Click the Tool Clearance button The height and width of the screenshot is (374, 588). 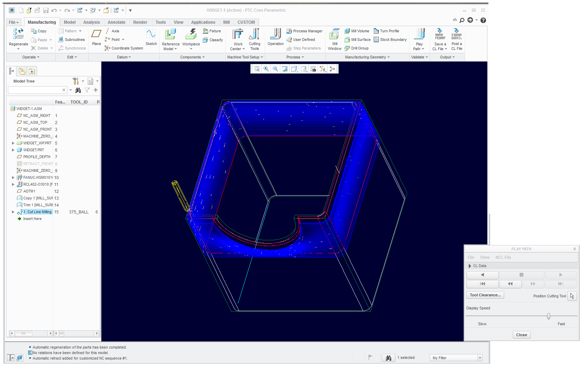click(x=485, y=295)
